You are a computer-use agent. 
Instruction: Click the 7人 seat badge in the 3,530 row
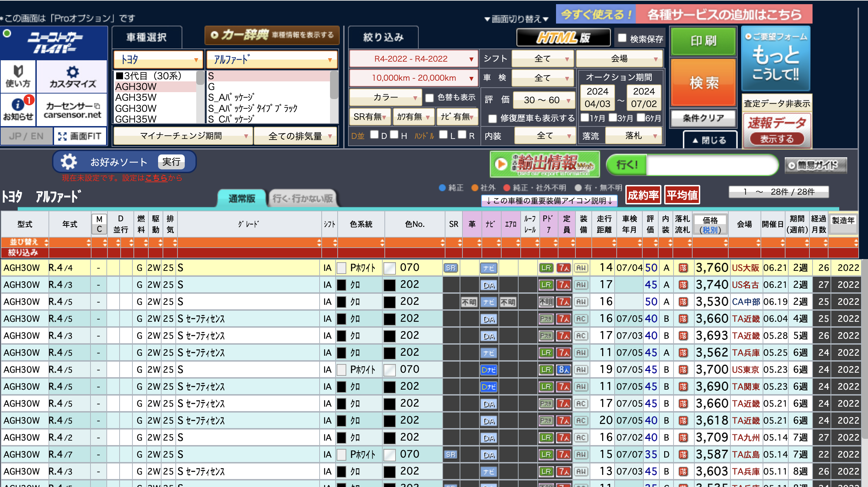[564, 302]
